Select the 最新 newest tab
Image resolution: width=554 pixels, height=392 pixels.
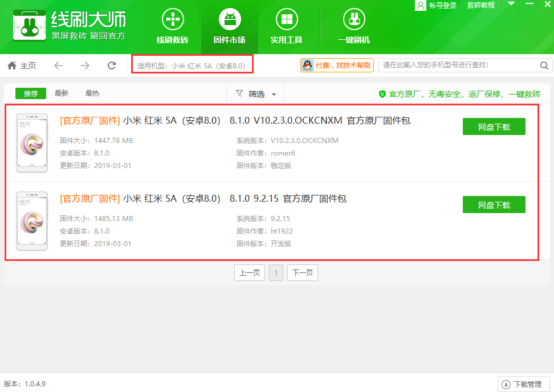pos(62,93)
